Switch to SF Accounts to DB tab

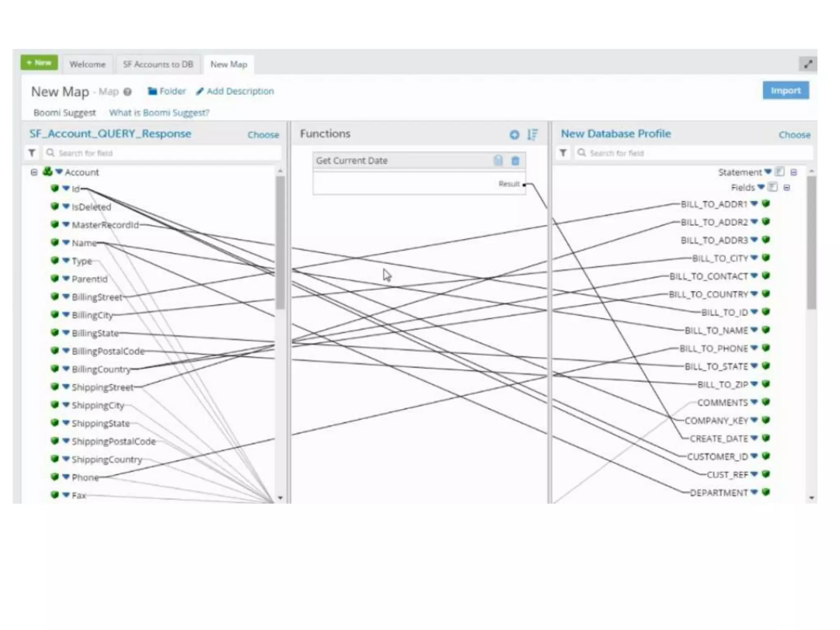tap(158, 64)
